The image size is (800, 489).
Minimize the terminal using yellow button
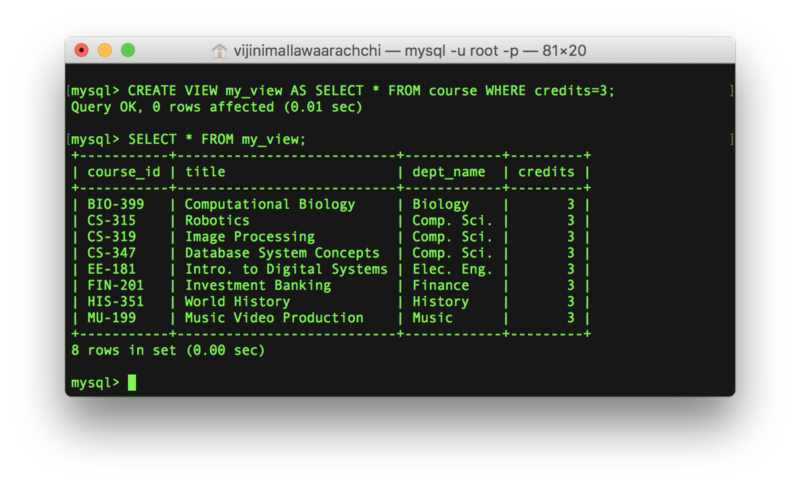pos(105,50)
